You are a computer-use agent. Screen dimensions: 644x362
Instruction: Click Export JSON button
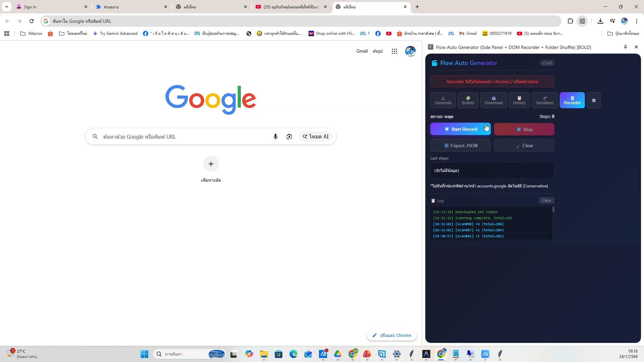coord(460,145)
